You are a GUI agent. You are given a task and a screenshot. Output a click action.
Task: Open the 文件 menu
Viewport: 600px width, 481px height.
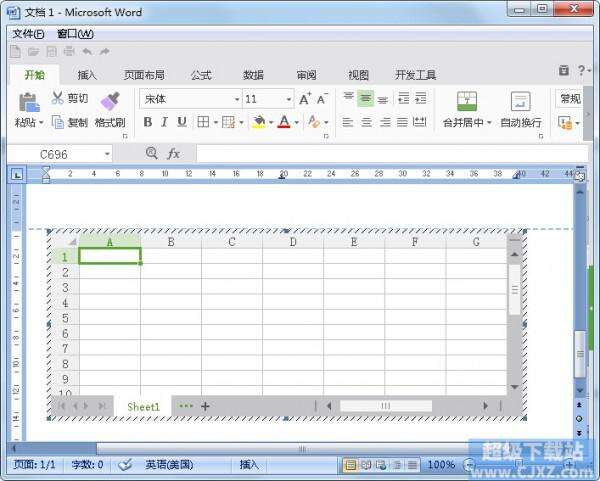pyautogui.click(x=28, y=34)
